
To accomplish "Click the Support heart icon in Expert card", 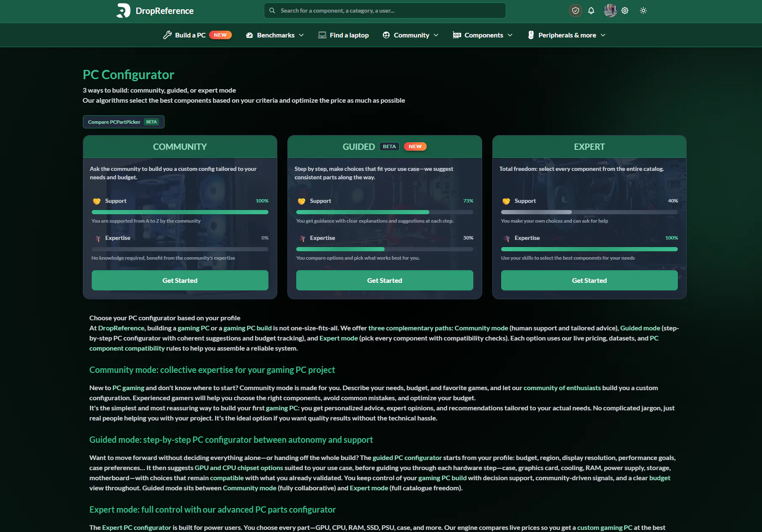I will (506, 201).
